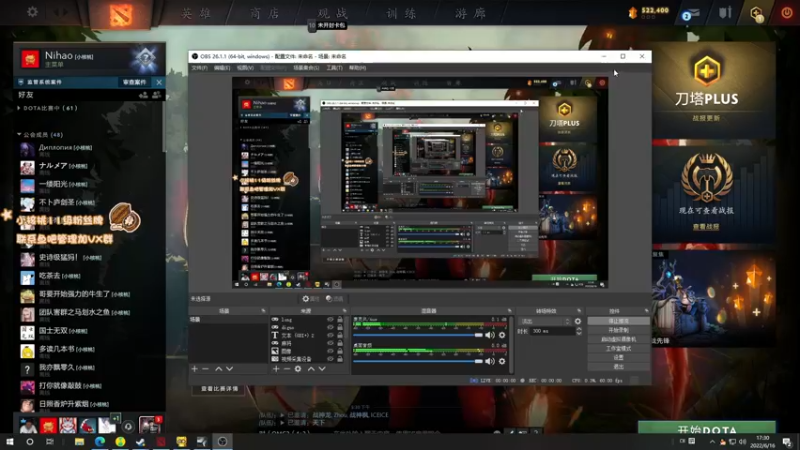800x450 pixels.
Task: Click the red power quit icon
Action: tap(786, 13)
